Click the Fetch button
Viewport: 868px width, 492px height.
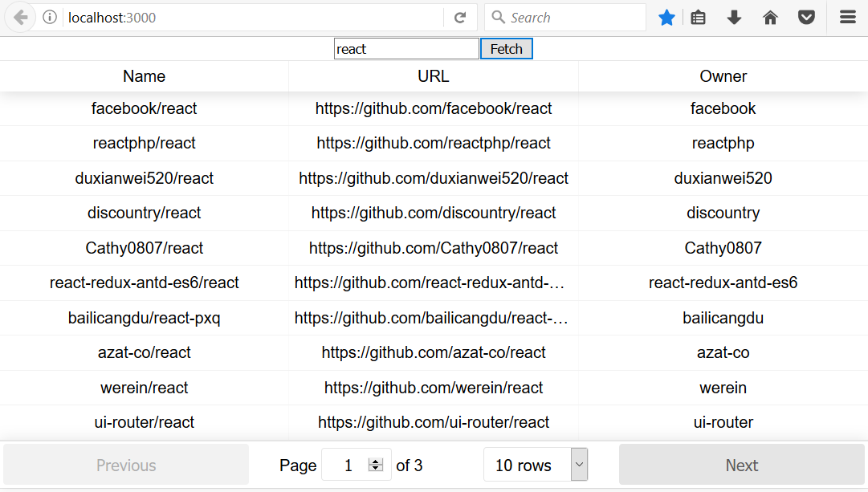point(507,49)
